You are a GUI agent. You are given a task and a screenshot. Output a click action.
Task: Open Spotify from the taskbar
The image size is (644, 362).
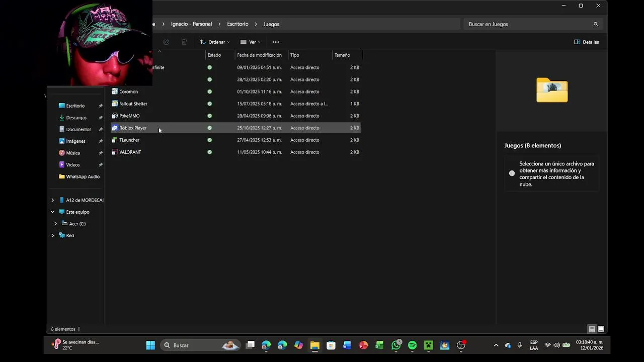[x=412, y=345]
